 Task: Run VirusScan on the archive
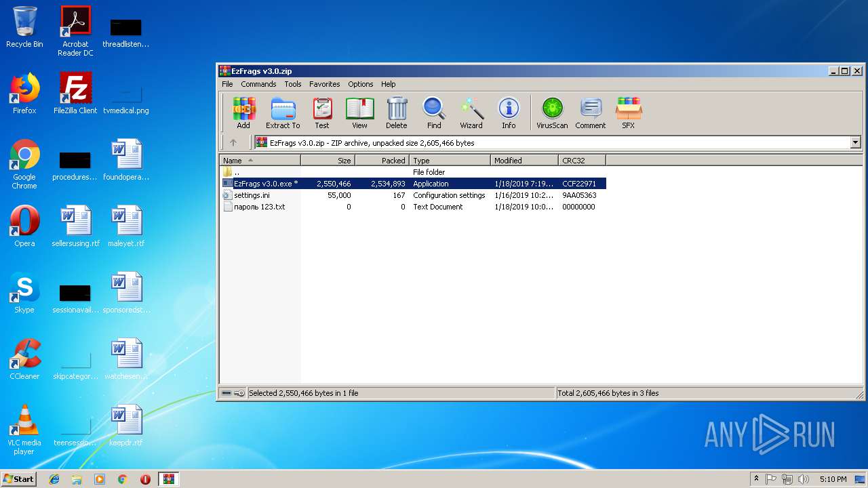[x=552, y=113]
